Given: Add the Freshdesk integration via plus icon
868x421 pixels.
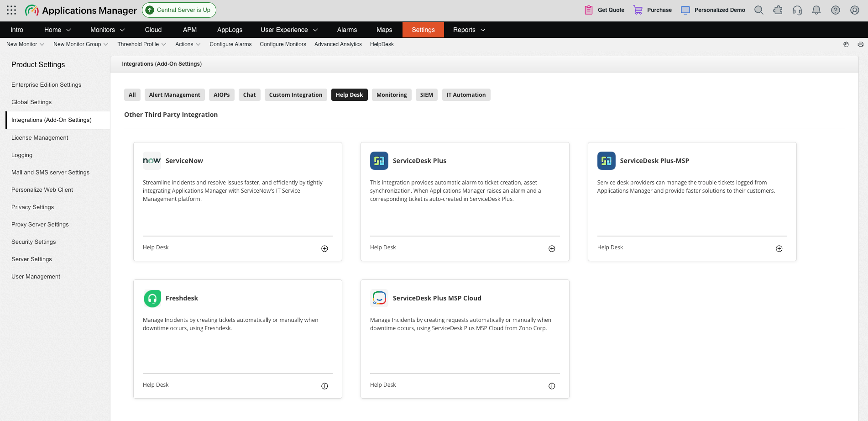Looking at the screenshot, I should point(324,386).
